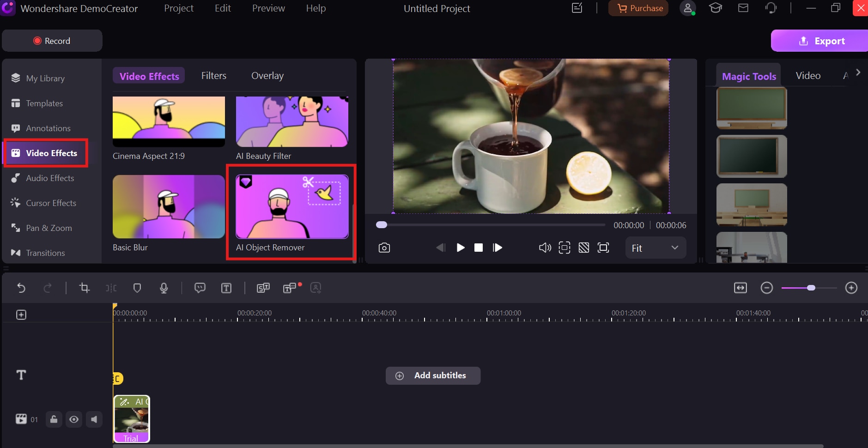
Task: Export the project
Action: coord(820,41)
